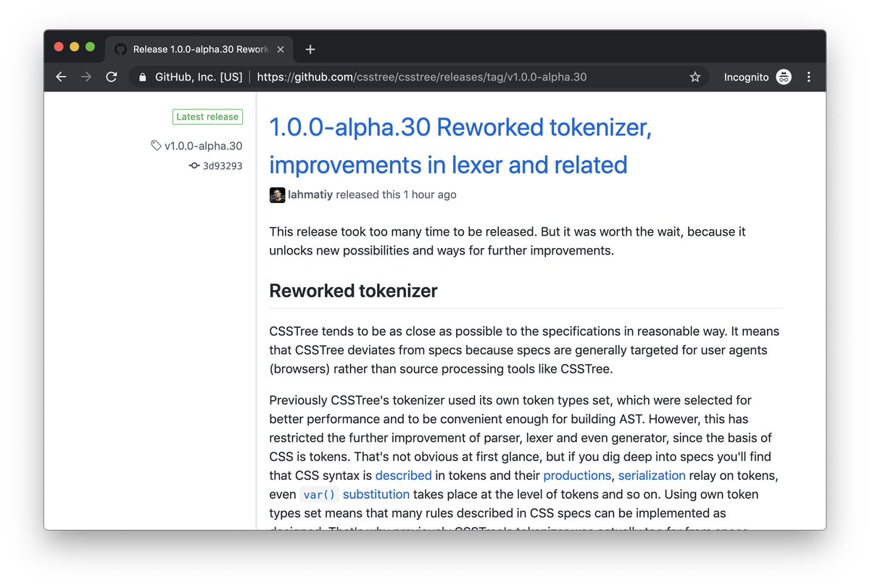The image size is (870, 588).
Task: Follow the 'serialization' link
Action: pos(652,476)
